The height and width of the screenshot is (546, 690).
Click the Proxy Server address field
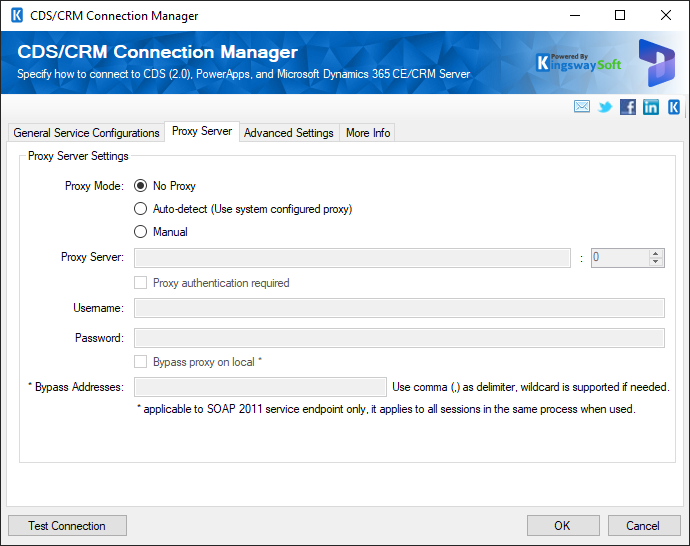click(x=352, y=258)
